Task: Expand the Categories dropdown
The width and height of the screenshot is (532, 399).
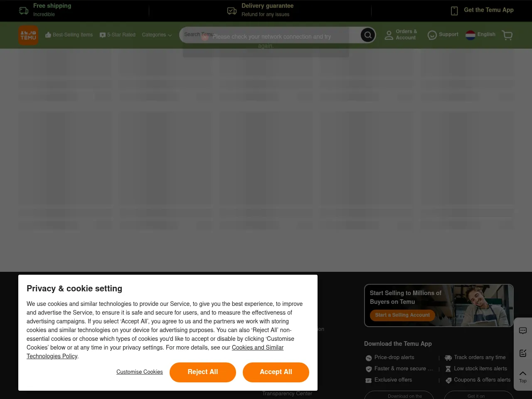Action: 157,35
